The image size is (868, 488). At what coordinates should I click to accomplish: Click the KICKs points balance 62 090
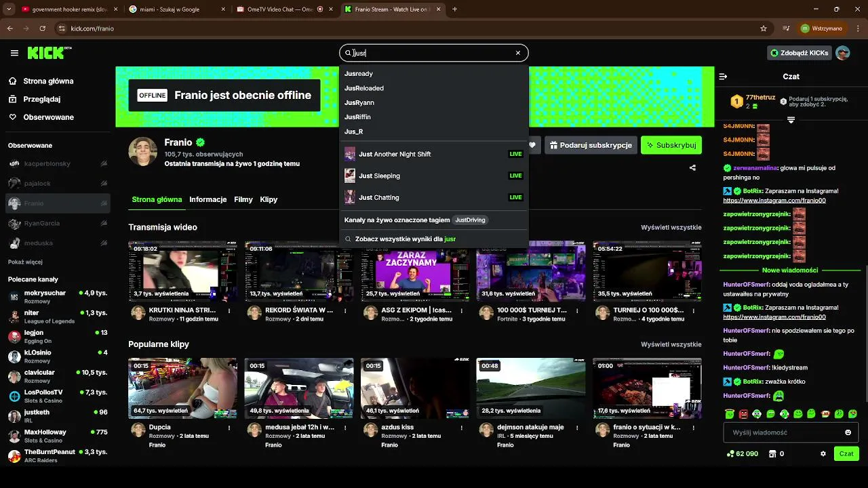click(x=743, y=453)
